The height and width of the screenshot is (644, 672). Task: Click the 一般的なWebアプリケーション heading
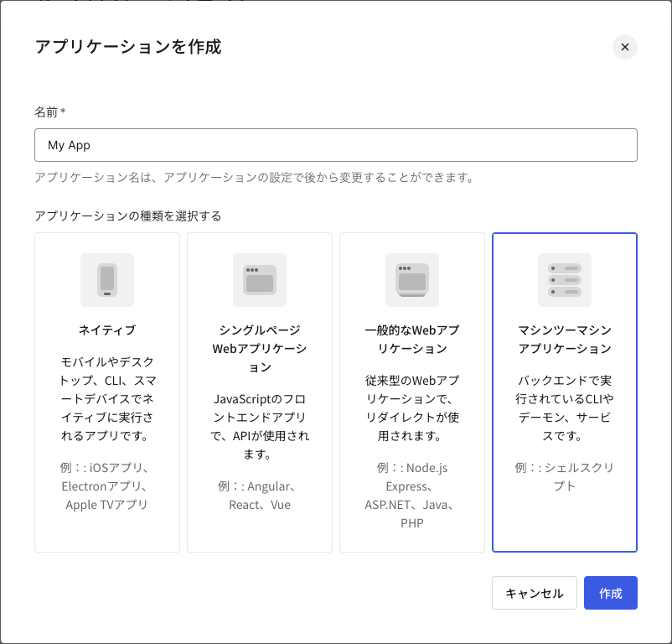[412, 339]
